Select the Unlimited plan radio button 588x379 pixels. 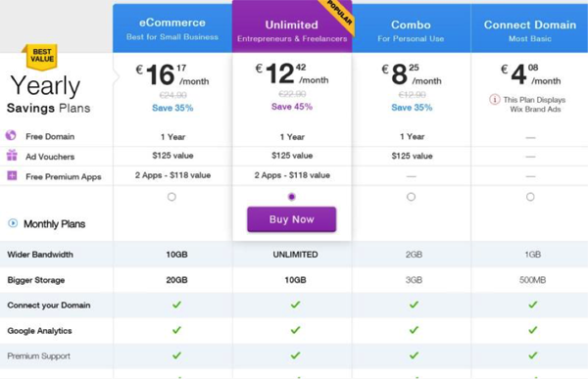point(292,197)
